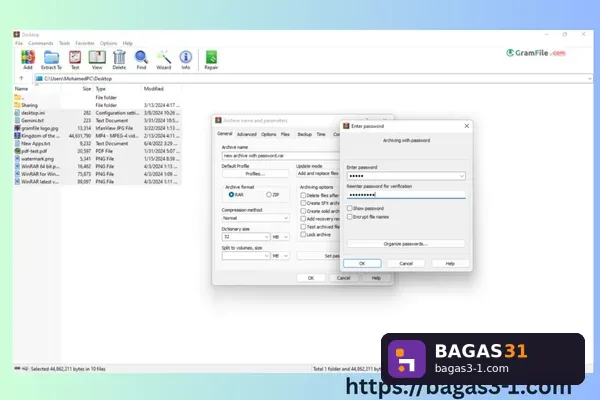This screenshot has height=400, width=600.
Task: Open the Find toolbar icon
Action: [141, 60]
